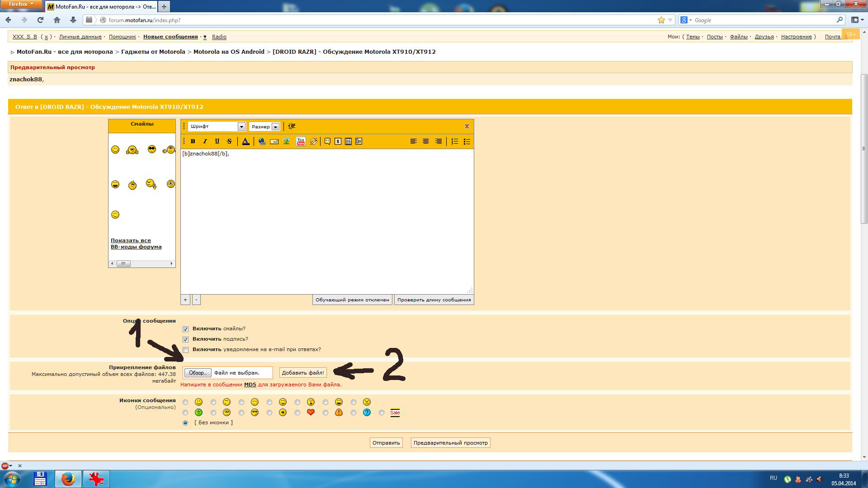Open Помощник in the top menu
Image resolution: width=868 pixels, height=488 pixels.
click(x=123, y=37)
